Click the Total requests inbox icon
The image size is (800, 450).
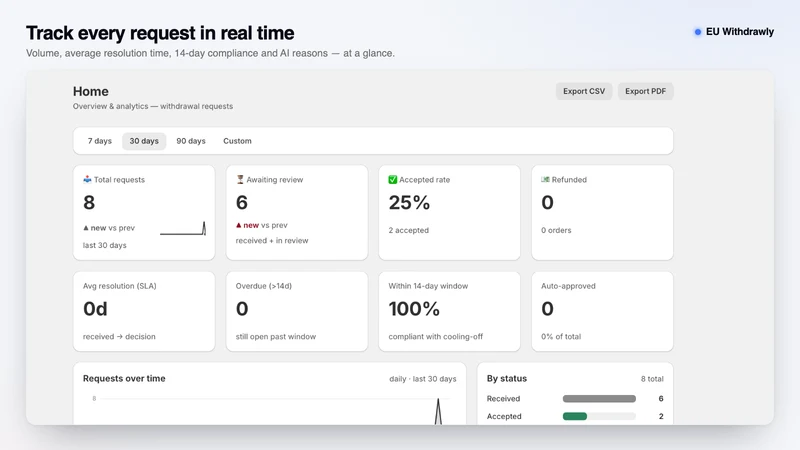[x=87, y=179]
